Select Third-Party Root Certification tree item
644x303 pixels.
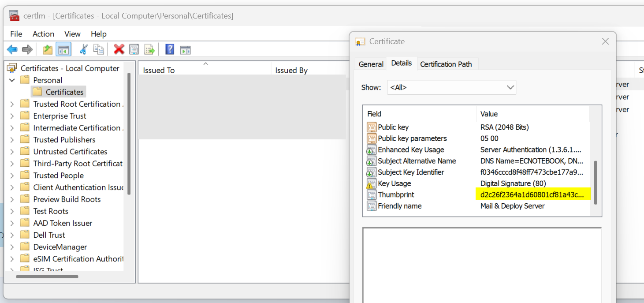[78, 164]
